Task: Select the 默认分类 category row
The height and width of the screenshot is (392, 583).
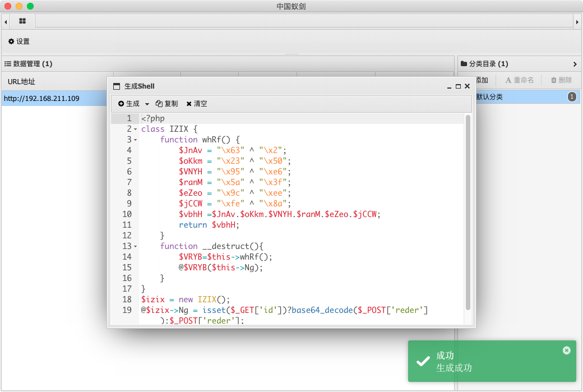Action: coord(528,97)
